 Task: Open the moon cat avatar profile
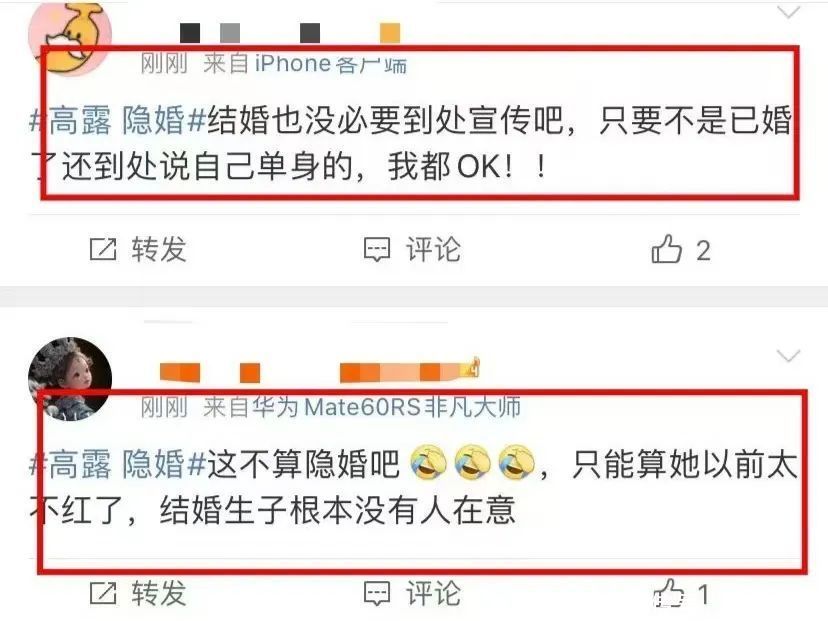point(70,36)
